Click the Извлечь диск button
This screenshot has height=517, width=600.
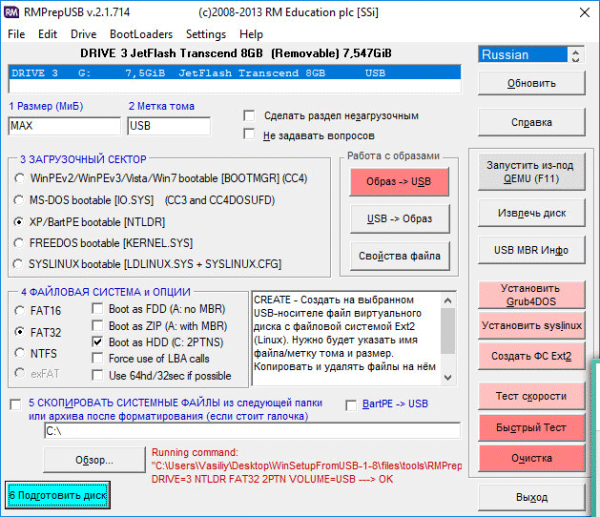click(x=532, y=213)
